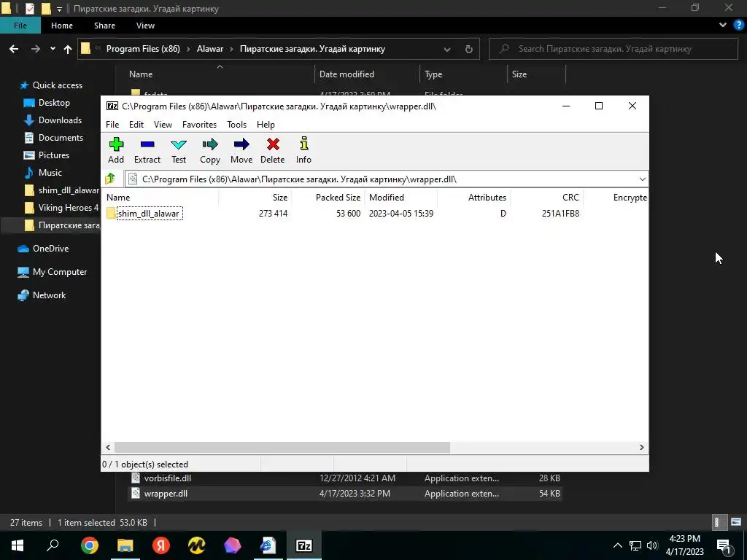Open 7-Zip Edit menu
Viewport: 747px width, 560px height.
coord(136,124)
